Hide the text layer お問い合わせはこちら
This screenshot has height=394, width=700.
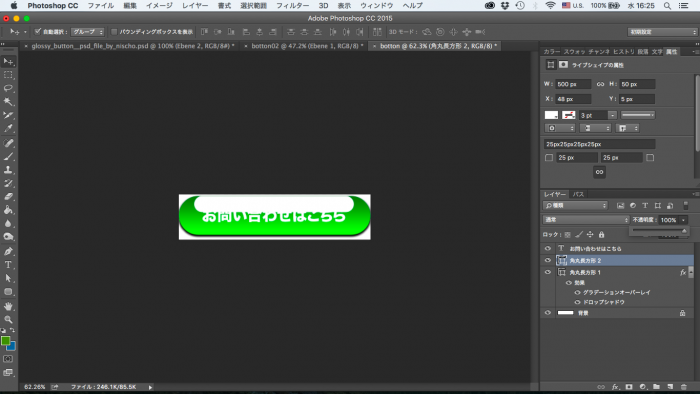point(548,249)
